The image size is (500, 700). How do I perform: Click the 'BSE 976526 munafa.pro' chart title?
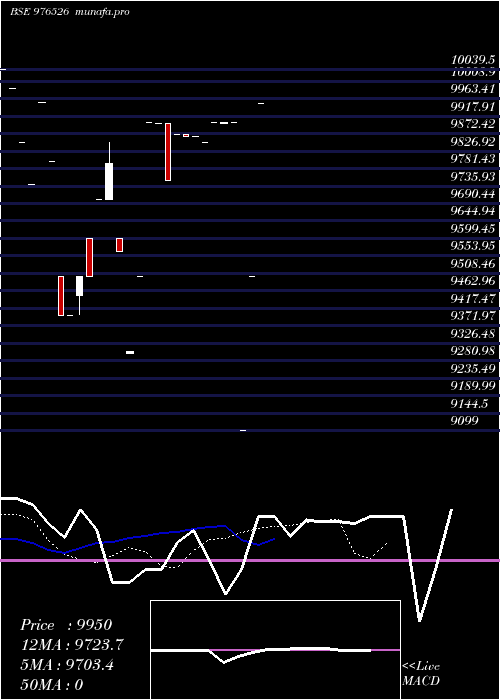tap(70, 12)
